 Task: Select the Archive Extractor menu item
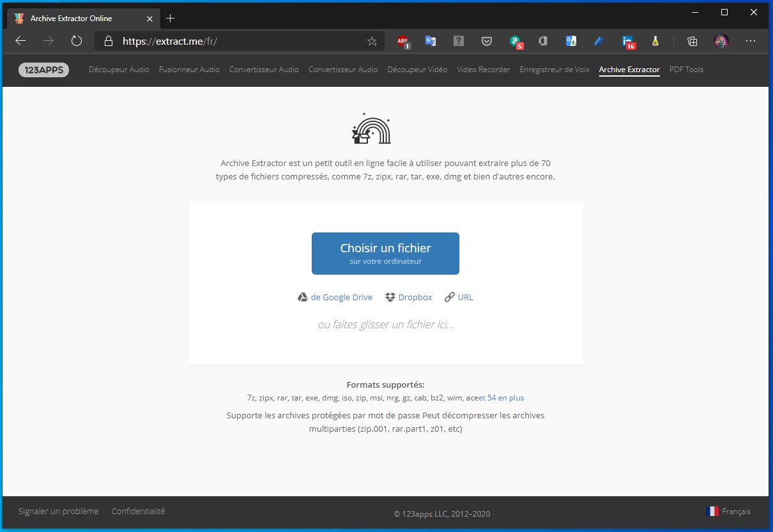[629, 70]
